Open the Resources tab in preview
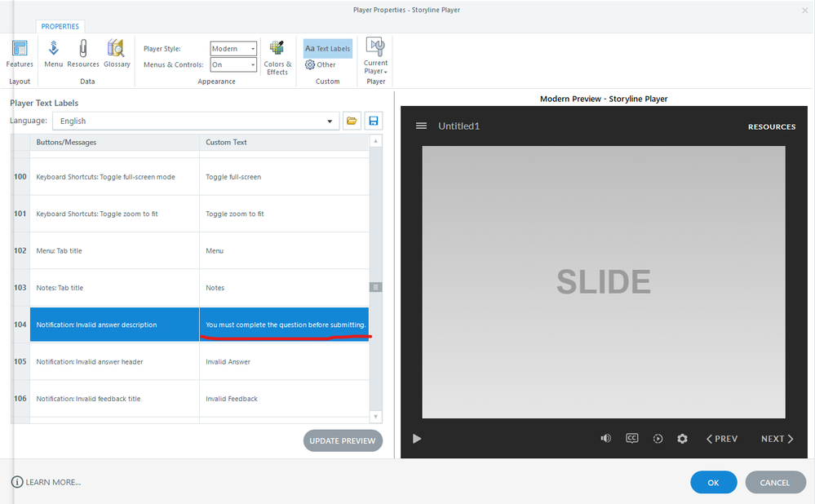This screenshot has width=815, height=504. click(x=771, y=126)
